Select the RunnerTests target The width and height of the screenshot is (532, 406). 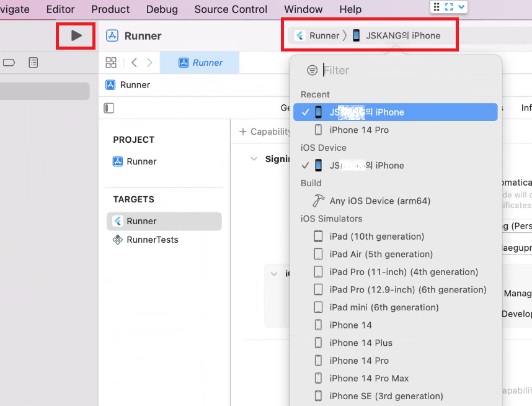[x=145, y=240]
